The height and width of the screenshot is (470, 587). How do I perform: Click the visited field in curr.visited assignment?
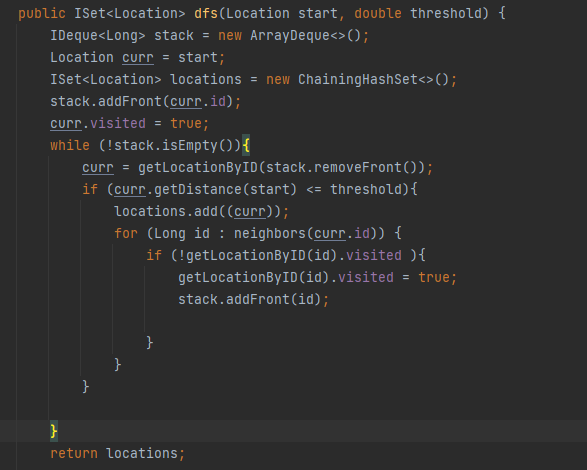click(118, 123)
